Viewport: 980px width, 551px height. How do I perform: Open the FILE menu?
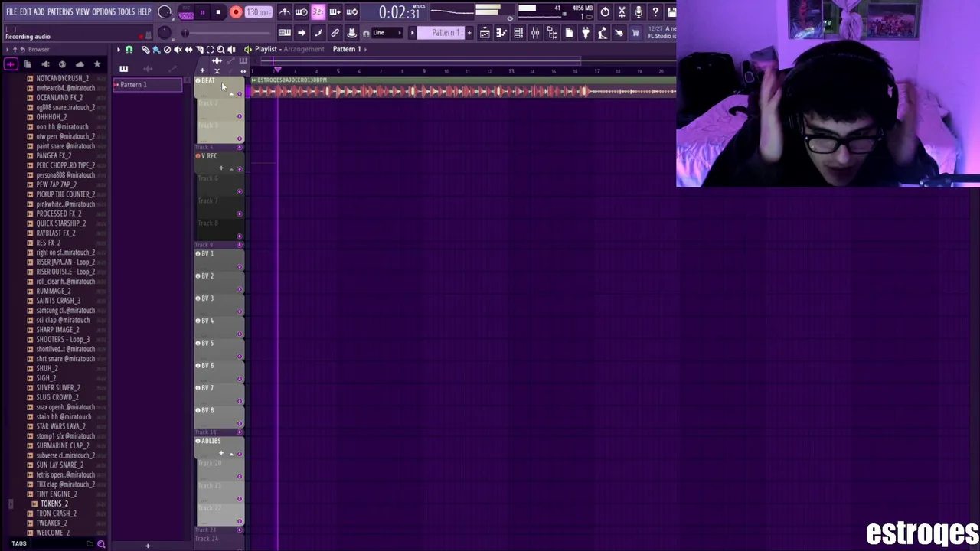11,12
